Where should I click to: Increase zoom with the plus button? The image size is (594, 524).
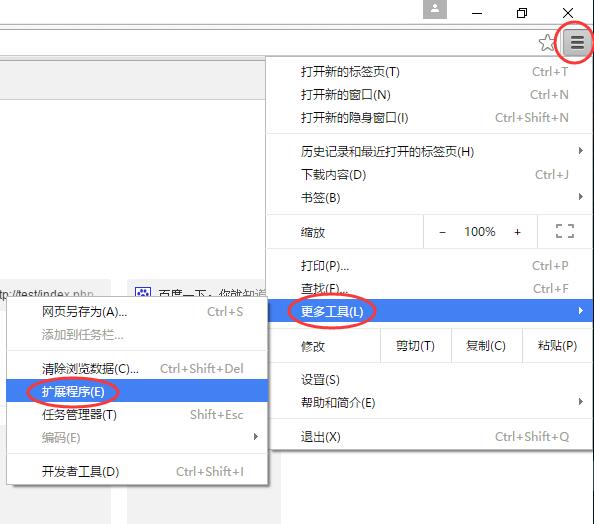point(517,232)
